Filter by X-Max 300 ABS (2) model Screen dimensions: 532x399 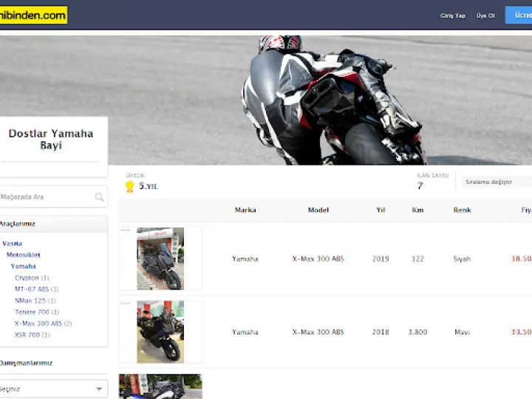(x=43, y=324)
